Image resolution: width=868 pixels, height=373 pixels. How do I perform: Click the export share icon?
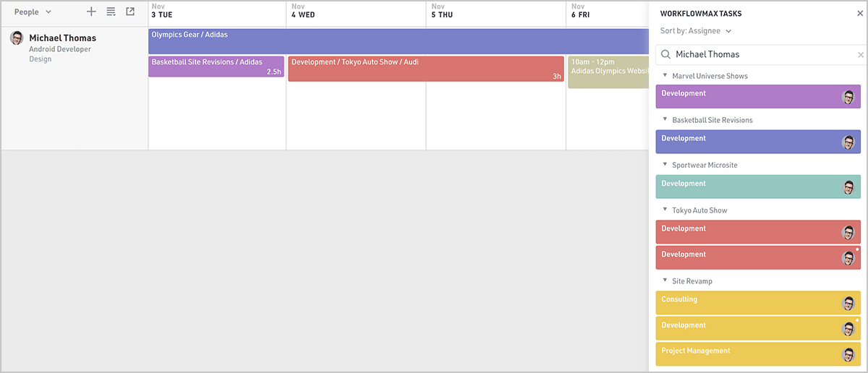[130, 12]
